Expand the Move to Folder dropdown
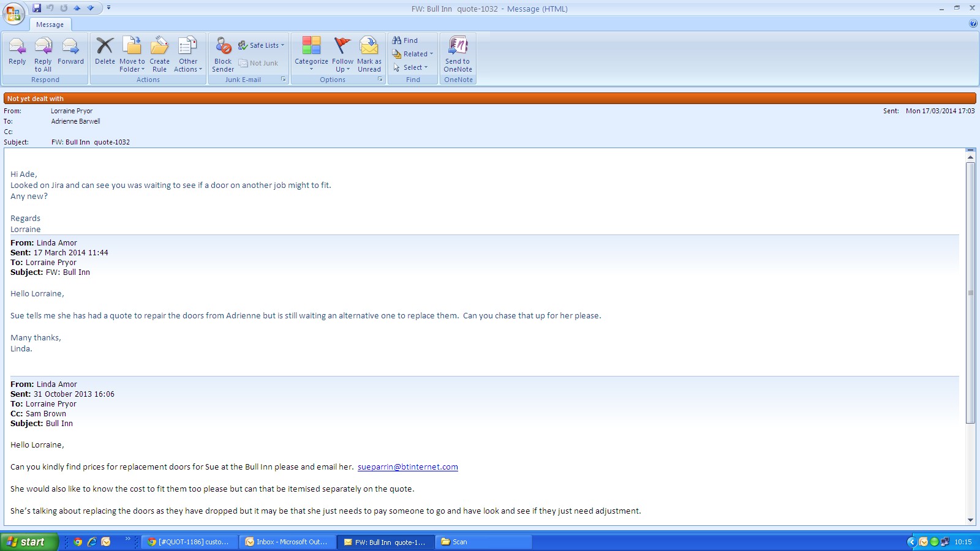This screenshot has height=551, width=980. [x=132, y=65]
